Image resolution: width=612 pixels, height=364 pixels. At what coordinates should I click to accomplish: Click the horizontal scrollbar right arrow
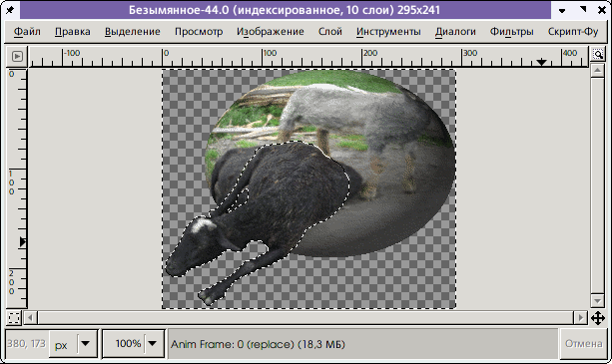click(581, 317)
